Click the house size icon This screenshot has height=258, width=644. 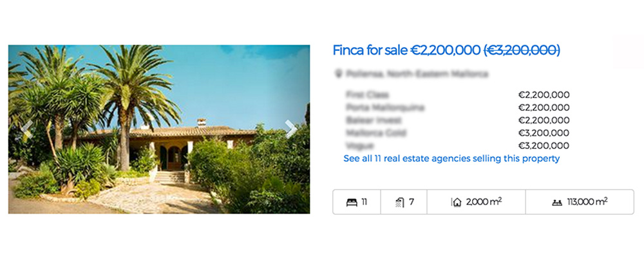(x=457, y=203)
